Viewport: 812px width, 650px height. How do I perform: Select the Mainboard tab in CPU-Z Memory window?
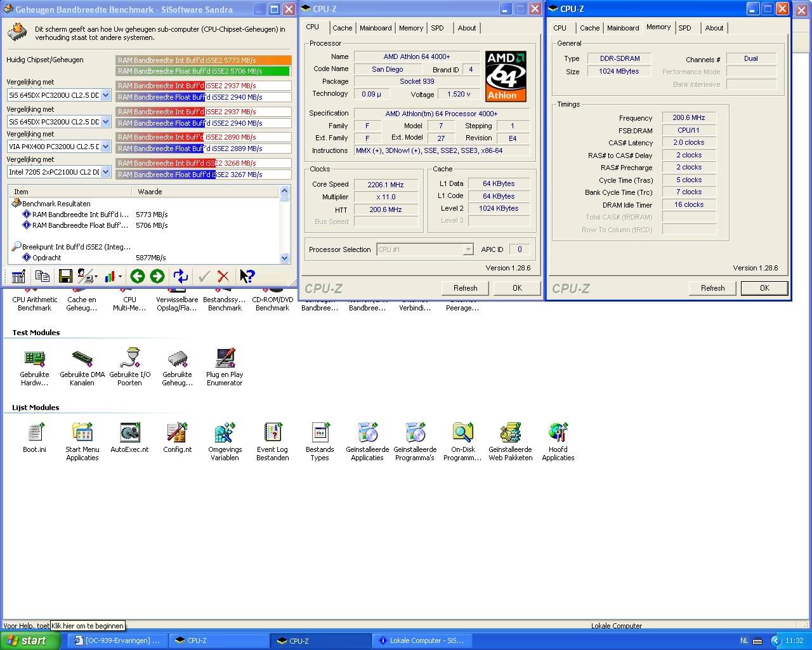(623, 28)
